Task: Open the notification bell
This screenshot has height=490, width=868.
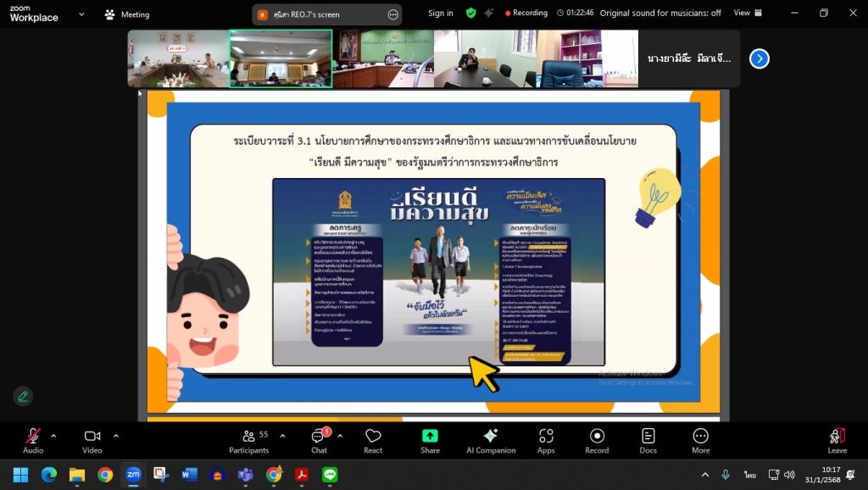Action: (x=851, y=475)
